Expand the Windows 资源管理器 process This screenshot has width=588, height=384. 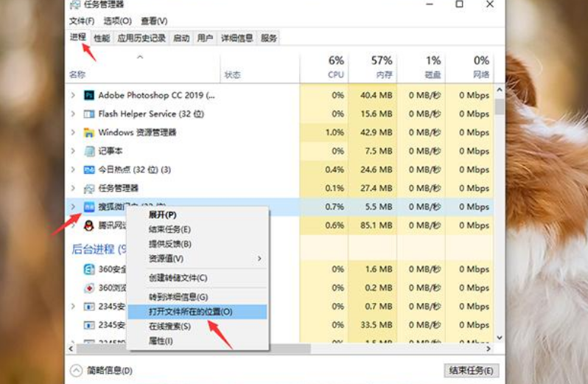coord(73,133)
